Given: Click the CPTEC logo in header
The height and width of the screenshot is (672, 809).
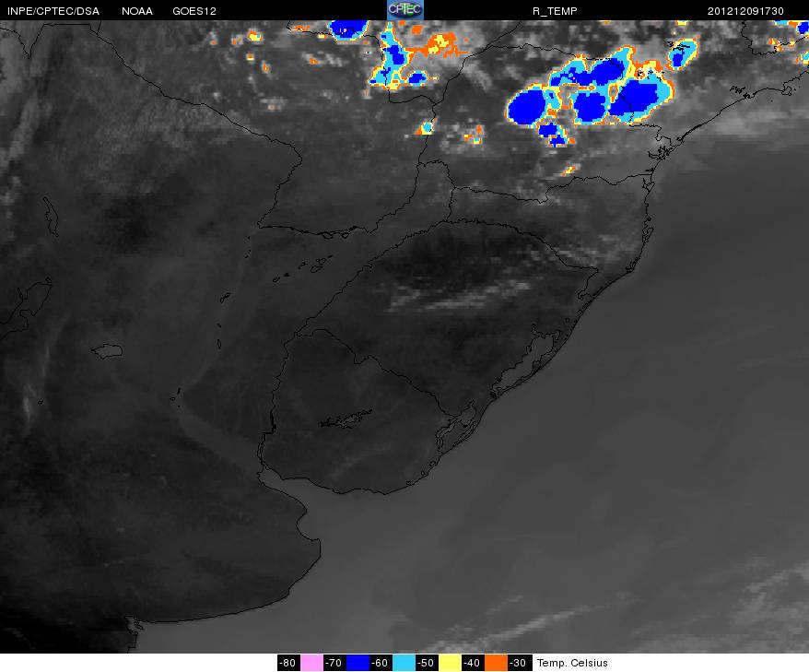Looking at the screenshot, I should [x=405, y=10].
